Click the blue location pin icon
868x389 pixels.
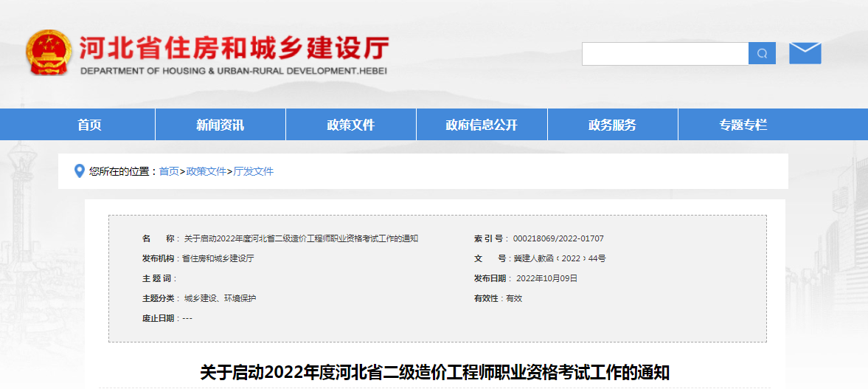click(79, 171)
